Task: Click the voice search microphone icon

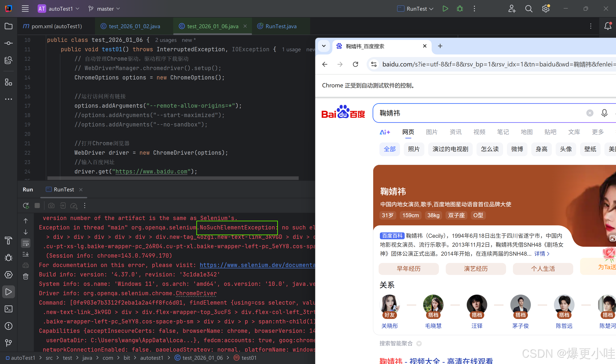Action: 604,113
